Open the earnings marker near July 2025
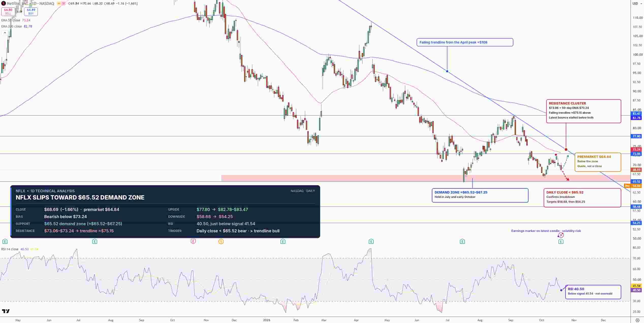The height and width of the screenshot is (323, 644). point(95,241)
